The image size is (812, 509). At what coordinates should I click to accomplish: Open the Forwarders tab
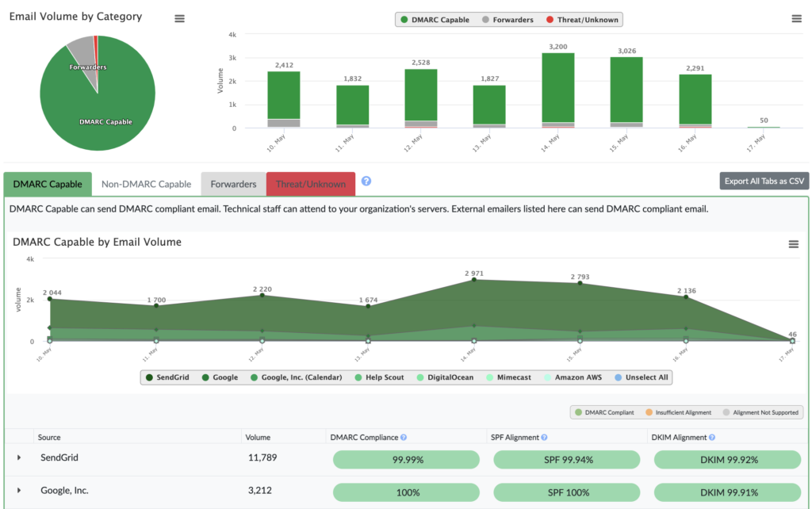pyautogui.click(x=233, y=184)
